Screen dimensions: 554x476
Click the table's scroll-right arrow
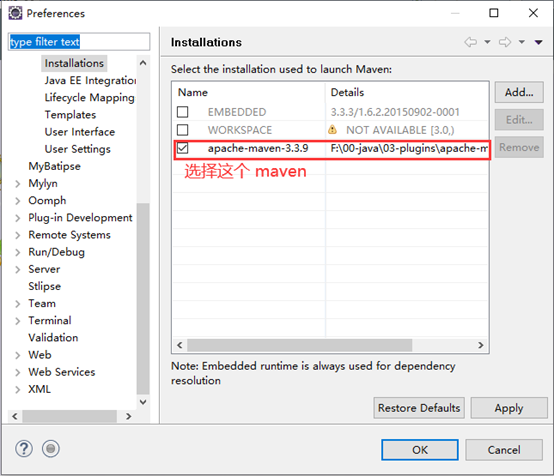pos(481,345)
